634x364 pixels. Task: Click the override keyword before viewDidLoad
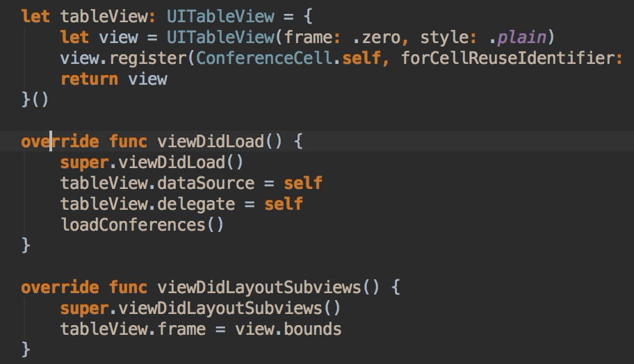60,142
